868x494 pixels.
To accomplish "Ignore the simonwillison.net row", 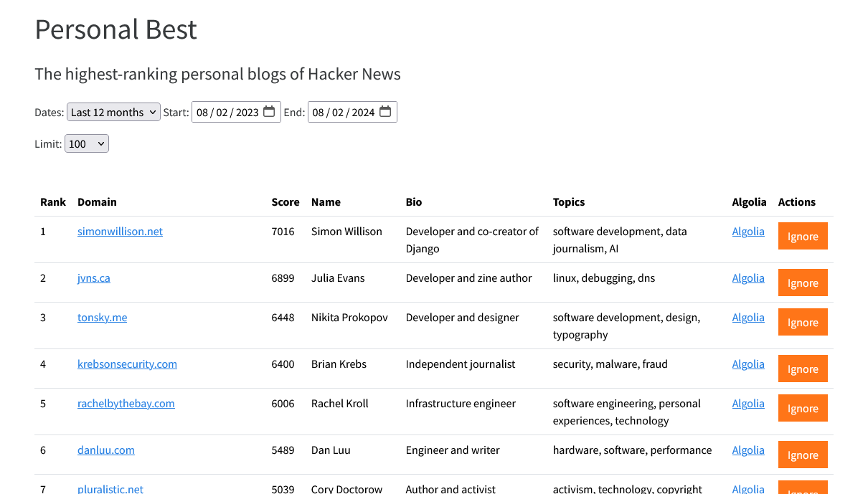I will tap(803, 237).
